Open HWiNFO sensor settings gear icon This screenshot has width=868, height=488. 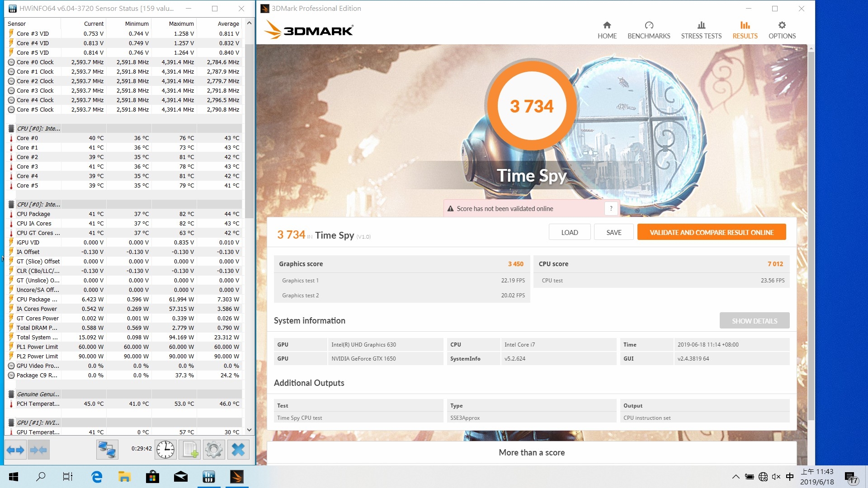pyautogui.click(x=214, y=450)
